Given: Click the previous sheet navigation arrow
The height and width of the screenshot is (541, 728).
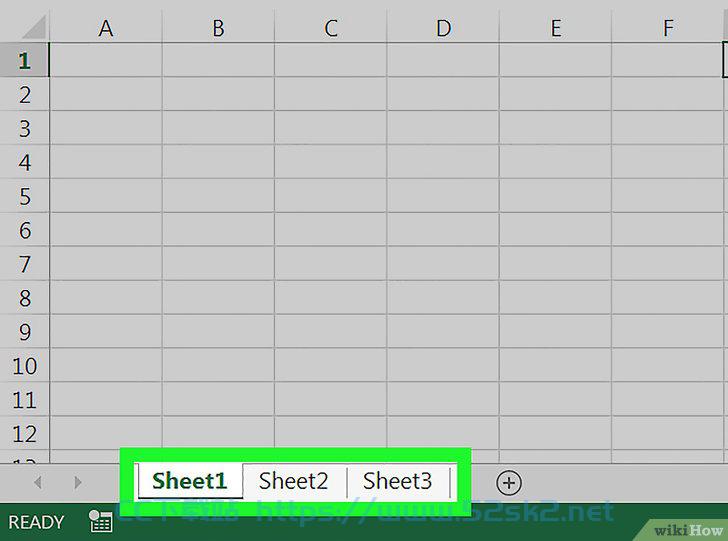Looking at the screenshot, I should 38,482.
